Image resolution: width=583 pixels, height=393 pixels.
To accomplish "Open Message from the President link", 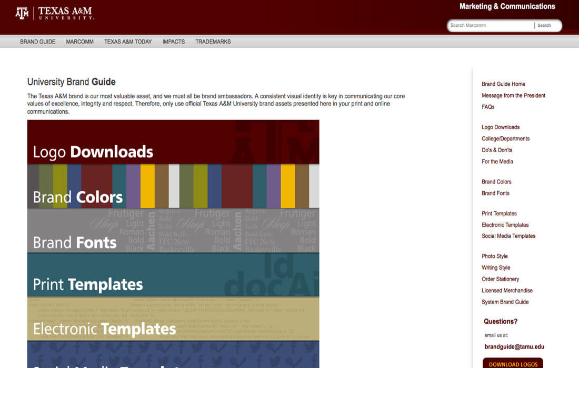I will pos(513,96).
